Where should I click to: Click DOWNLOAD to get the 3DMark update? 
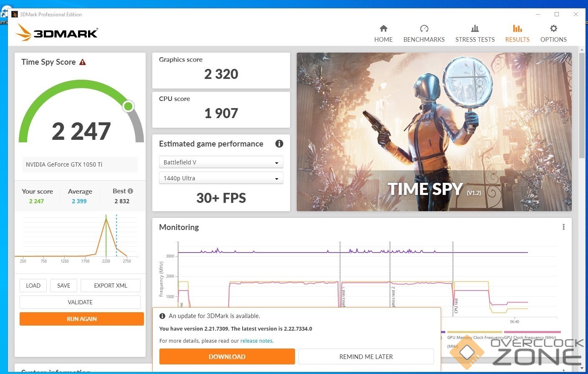pos(227,356)
